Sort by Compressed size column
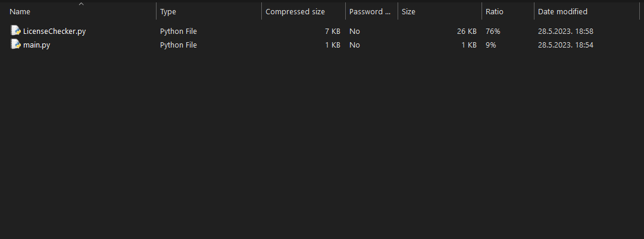The width and height of the screenshot is (644, 239). (x=303, y=11)
